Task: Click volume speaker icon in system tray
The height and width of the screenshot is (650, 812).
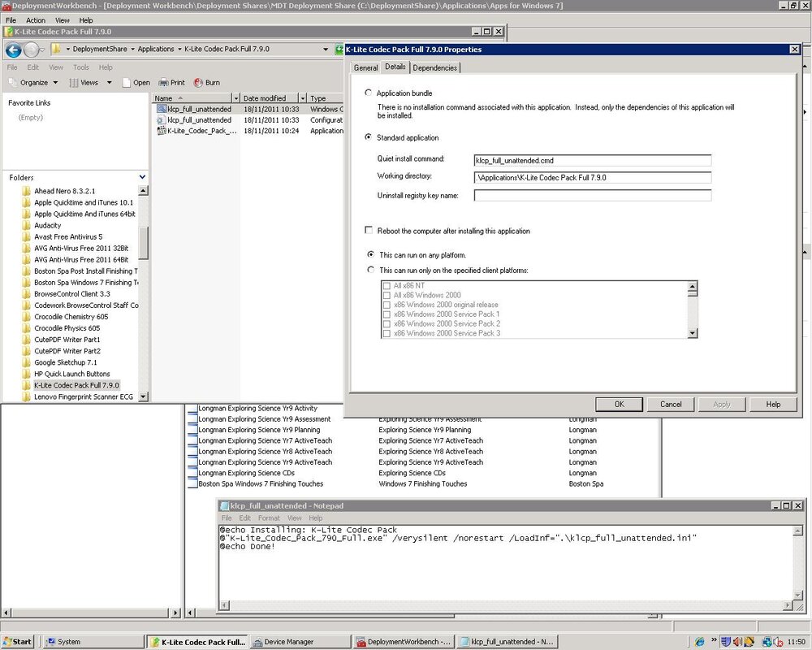Action: point(737,642)
